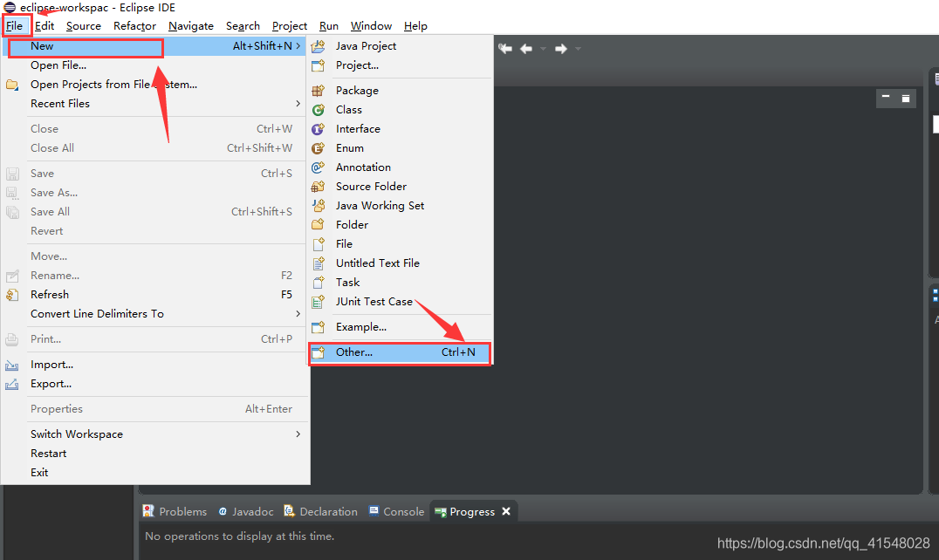This screenshot has height=560, width=939.
Task: Open the Window menu
Action: point(371,25)
